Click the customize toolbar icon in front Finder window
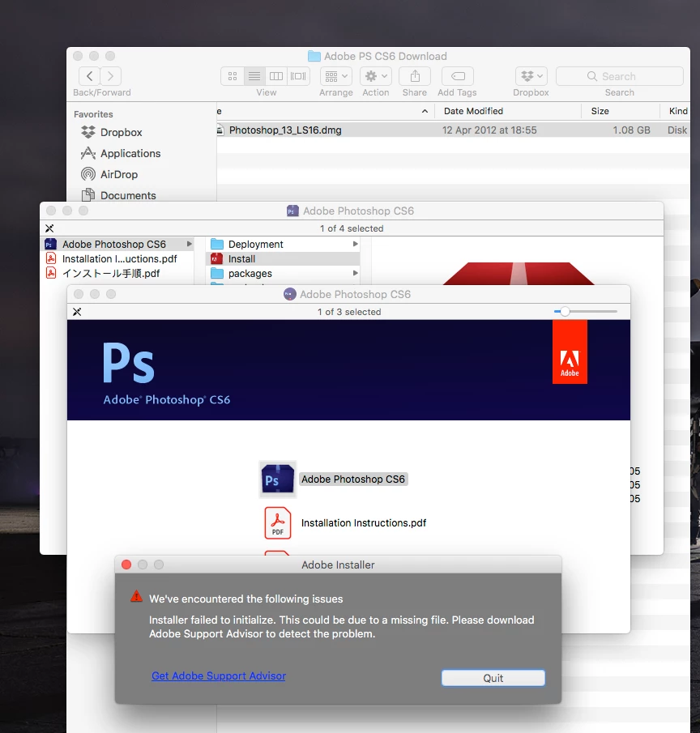Image resolution: width=700 pixels, height=733 pixels. 77,312
